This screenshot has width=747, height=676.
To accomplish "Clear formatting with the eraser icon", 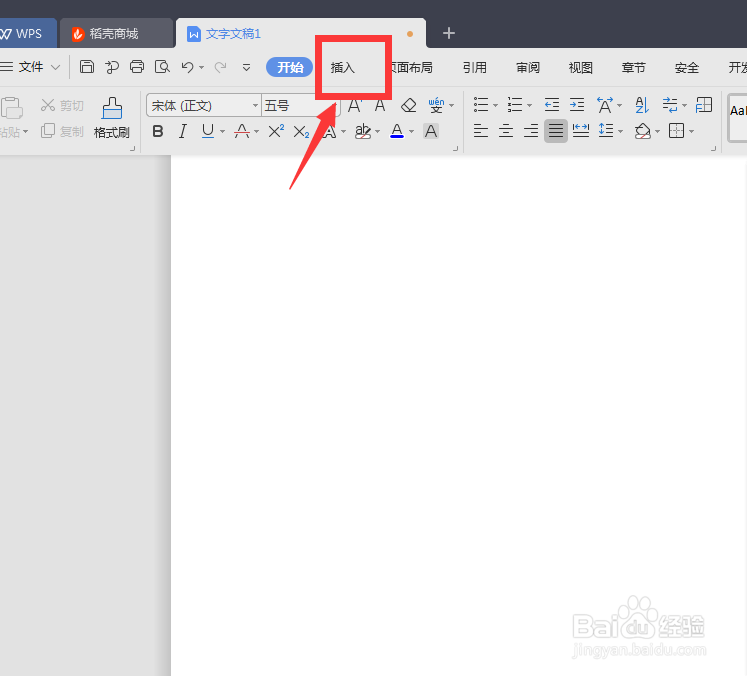I will click(x=409, y=105).
